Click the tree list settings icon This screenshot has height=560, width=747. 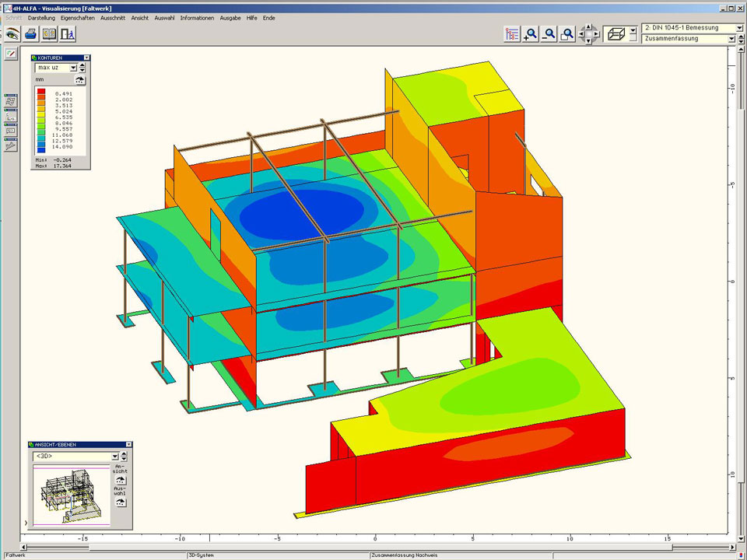pyautogui.click(x=512, y=34)
